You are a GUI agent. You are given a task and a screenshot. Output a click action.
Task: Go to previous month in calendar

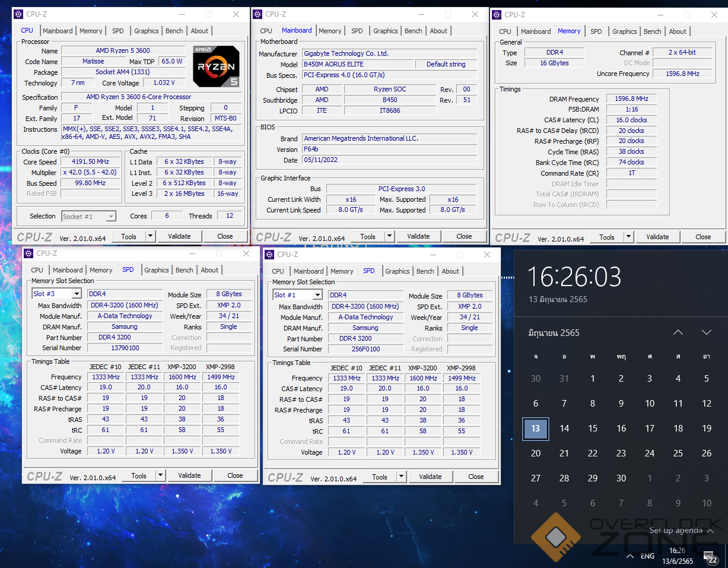[x=678, y=332]
